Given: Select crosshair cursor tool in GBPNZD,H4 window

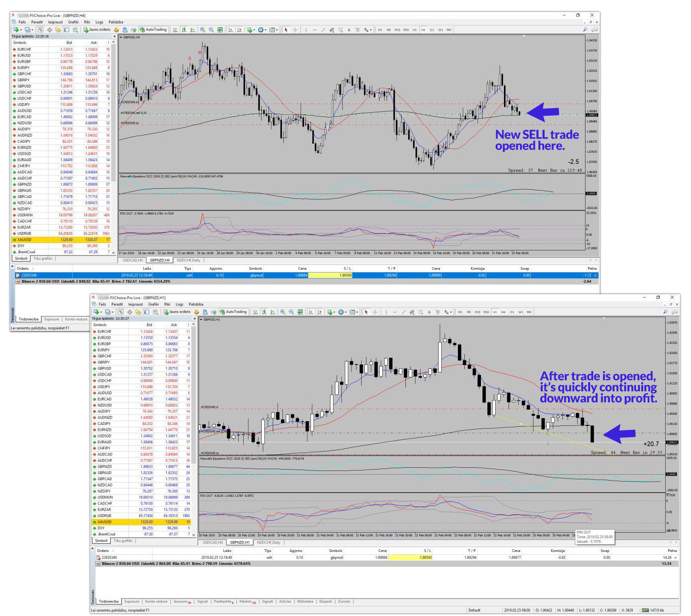Looking at the screenshot, I should (x=295, y=30).
